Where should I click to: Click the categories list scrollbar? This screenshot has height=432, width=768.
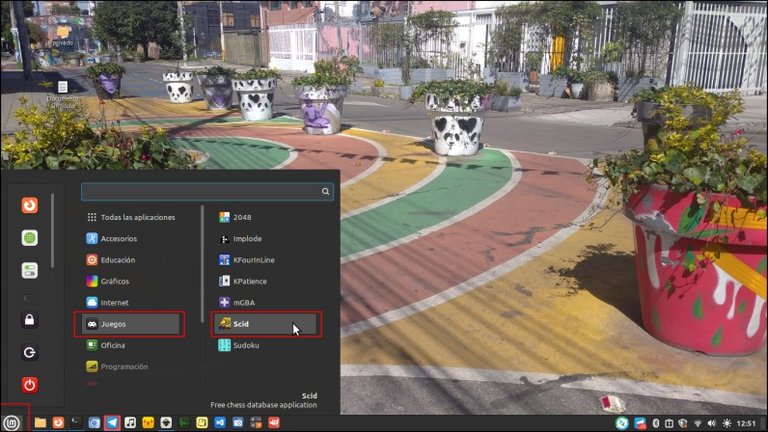click(x=202, y=264)
